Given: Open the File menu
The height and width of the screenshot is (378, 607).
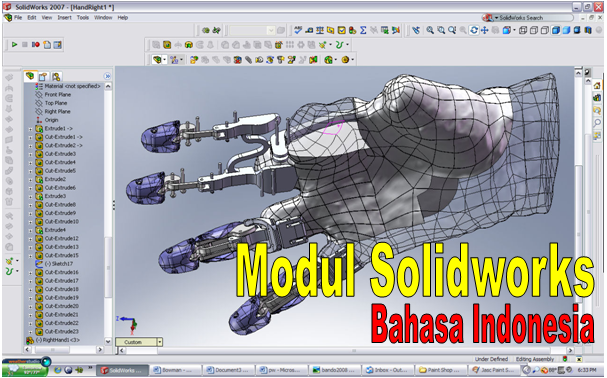Looking at the screenshot, I should click(18, 18).
